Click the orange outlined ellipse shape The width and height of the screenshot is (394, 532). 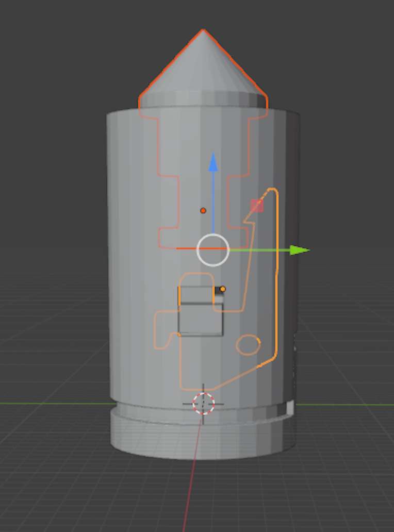pyautogui.click(x=248, y=345)
